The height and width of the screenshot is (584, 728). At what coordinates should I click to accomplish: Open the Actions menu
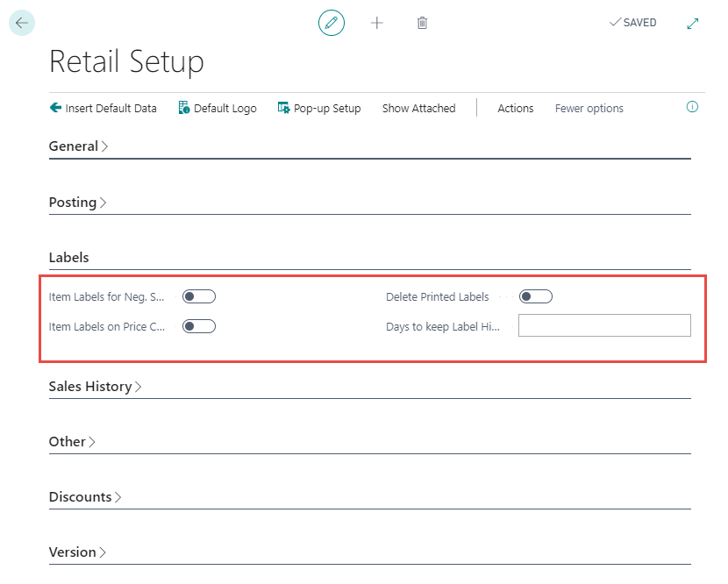tap(515, 108)
